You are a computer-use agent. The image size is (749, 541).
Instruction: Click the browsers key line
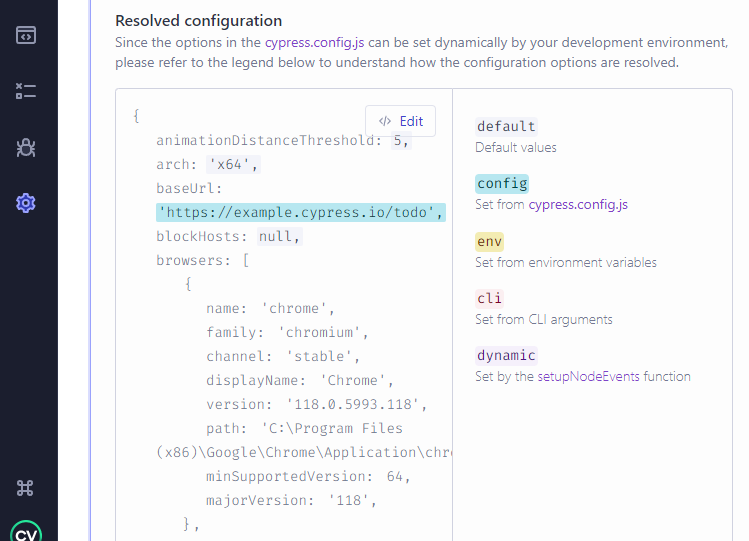tap(203, 260)
